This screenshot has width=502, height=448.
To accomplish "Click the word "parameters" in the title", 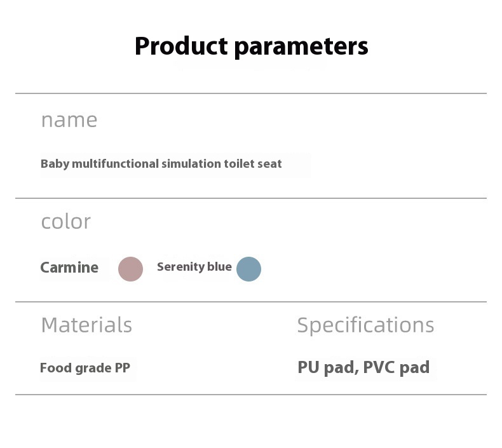I will [x=301, y=46].
